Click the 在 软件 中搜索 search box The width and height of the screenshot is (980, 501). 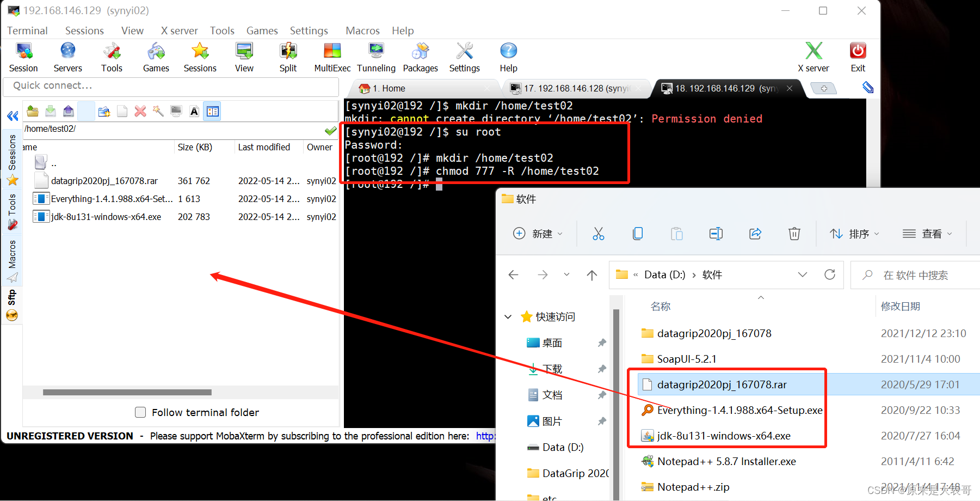(916, 275)
